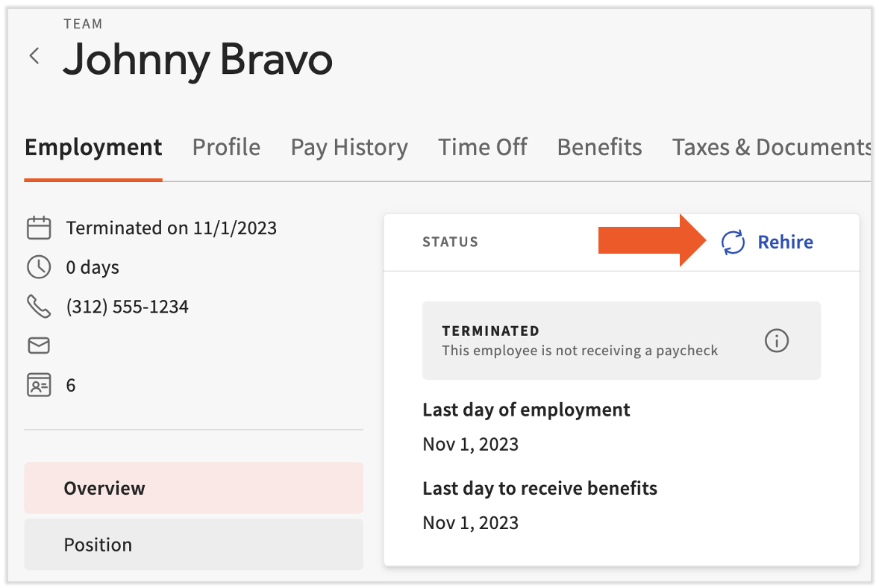
Task: Click the contact card icon next to 6
Action: click(x=38, y=385)
